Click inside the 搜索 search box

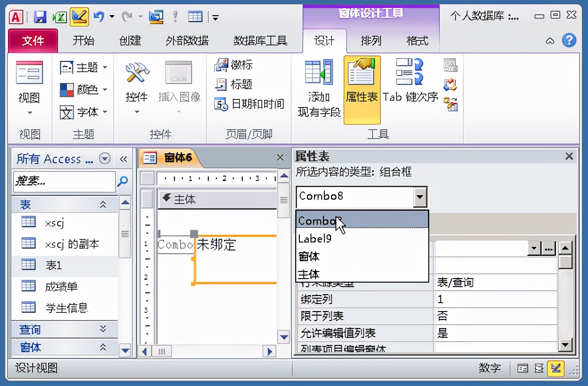62,182
